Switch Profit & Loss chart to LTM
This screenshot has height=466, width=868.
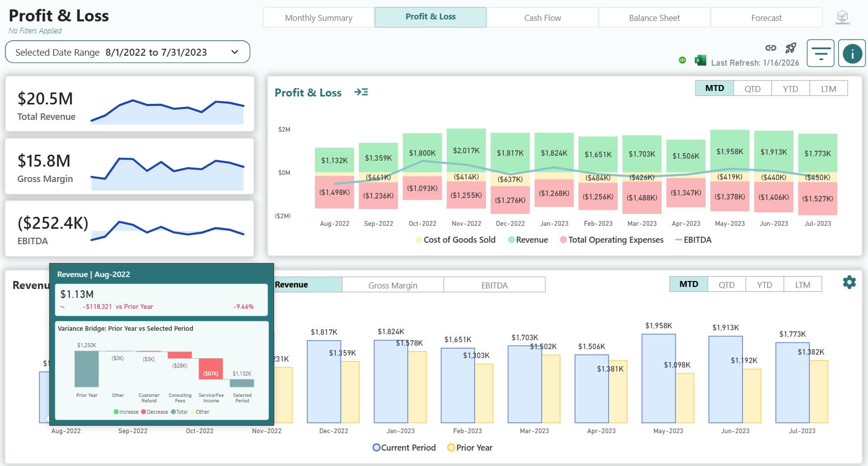(x=828, y=89)
